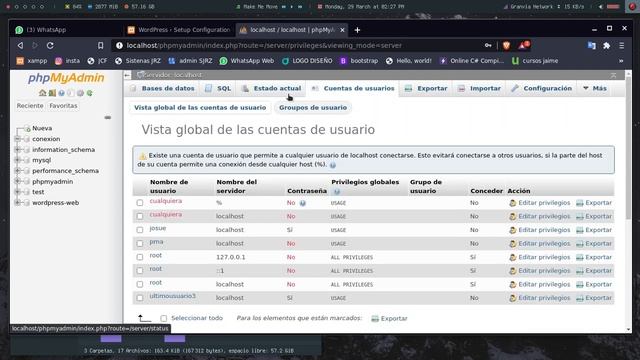Open the Favoritas sidebar tab
Image resolution: width=640 pixels, height=360 pixels.
tap(63, 106)
